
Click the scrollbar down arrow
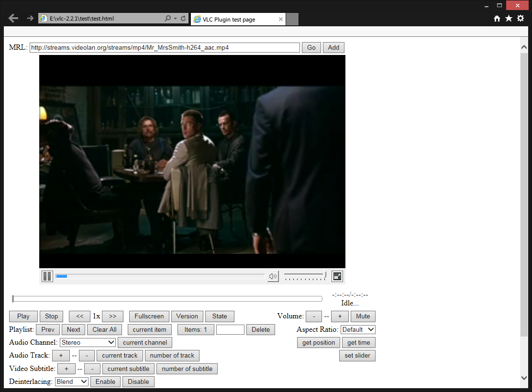(524, 377)
